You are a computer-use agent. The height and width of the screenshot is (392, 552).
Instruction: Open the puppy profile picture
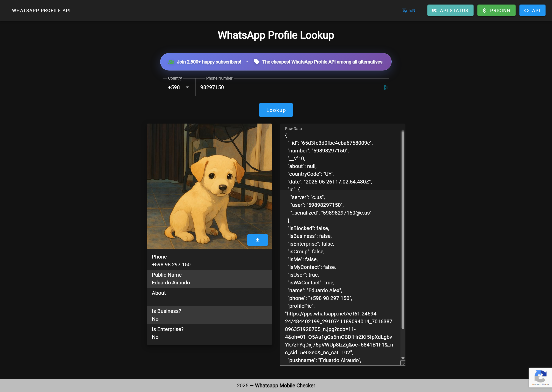click(209, 186)
